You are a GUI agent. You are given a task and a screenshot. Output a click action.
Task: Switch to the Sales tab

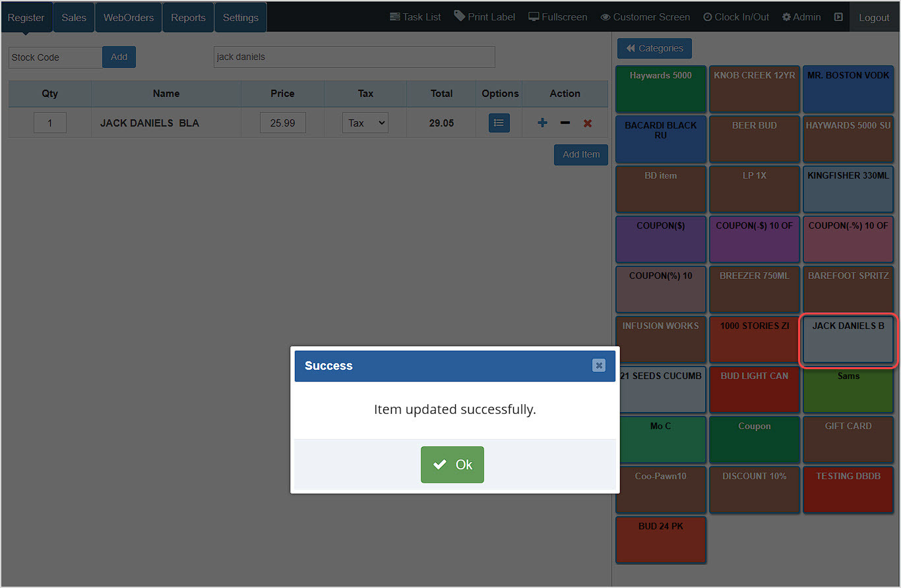click(73, 17)
